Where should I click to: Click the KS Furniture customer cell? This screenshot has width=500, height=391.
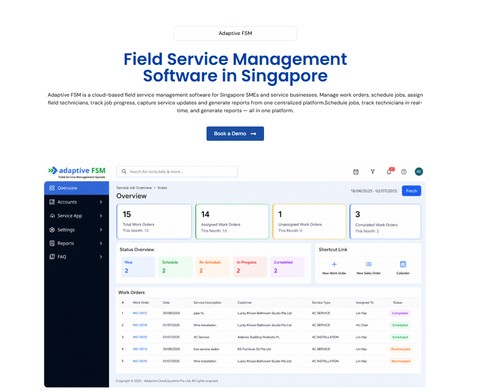254,349
